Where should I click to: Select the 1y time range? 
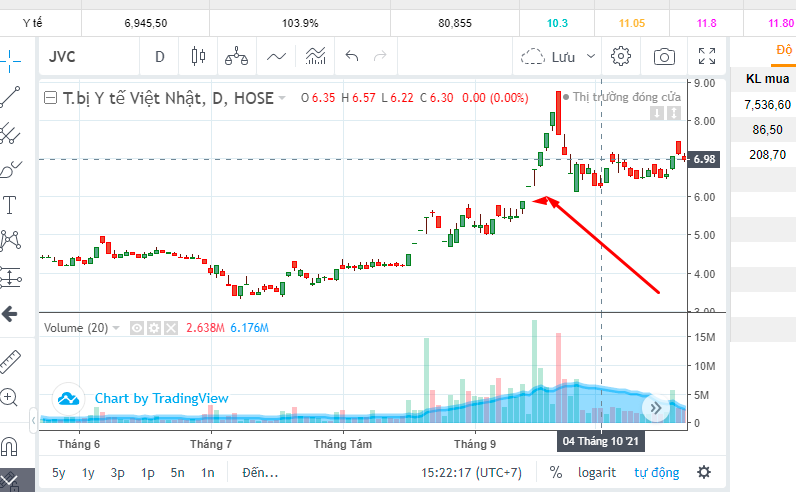(x=88, y=473)
